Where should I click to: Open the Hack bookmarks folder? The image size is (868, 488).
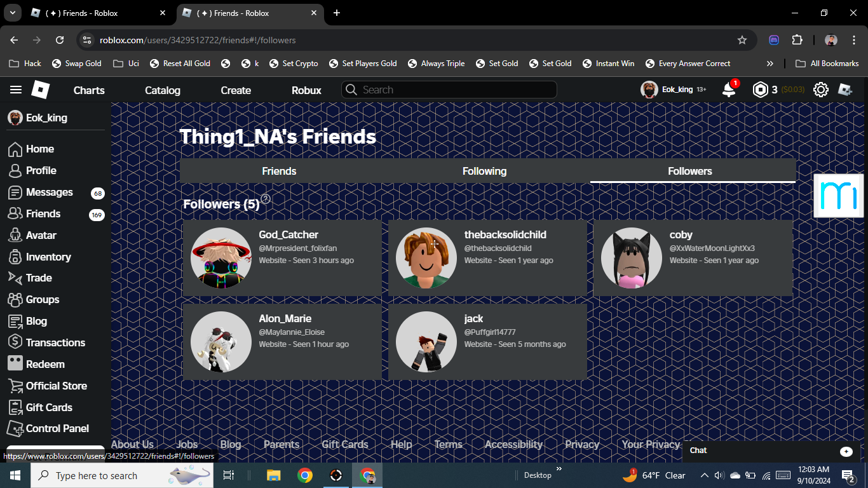coord(25,64)
